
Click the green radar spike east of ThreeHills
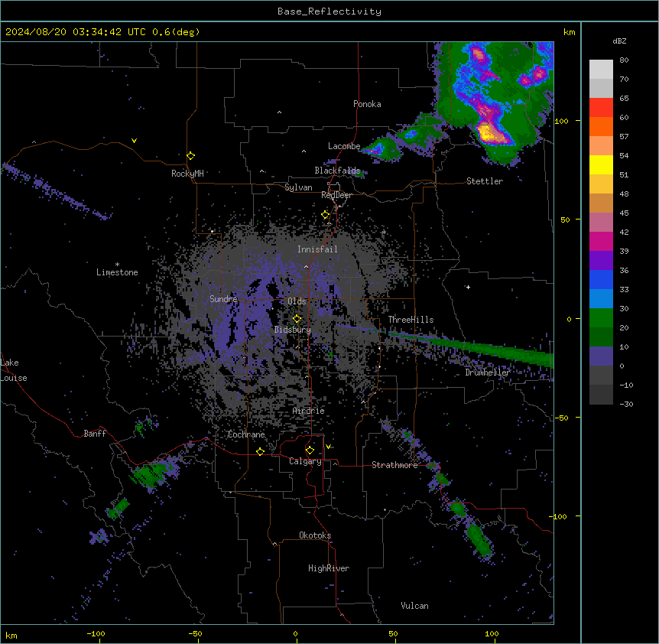pyautogui.click(x=471, y=347)
